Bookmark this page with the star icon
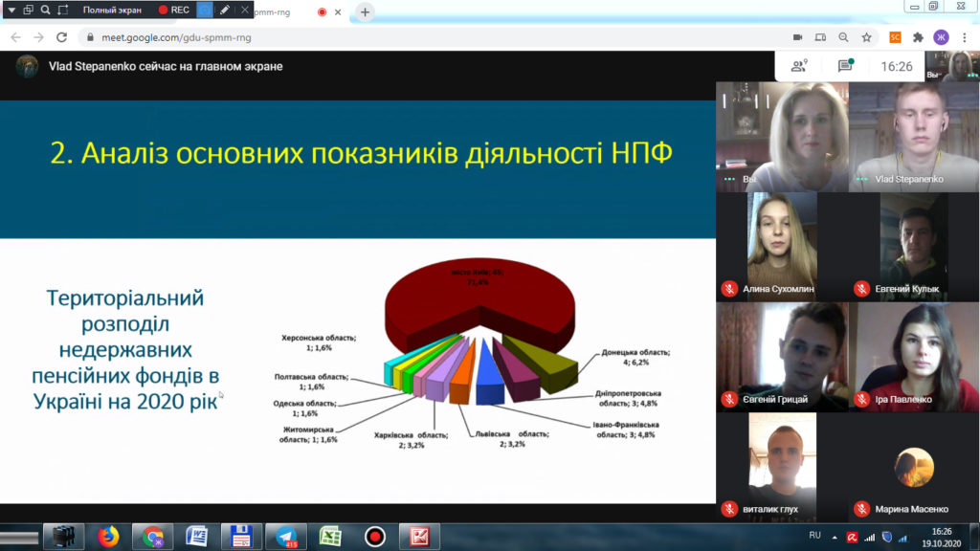980x551 pixels. click(x=866, y=37)
